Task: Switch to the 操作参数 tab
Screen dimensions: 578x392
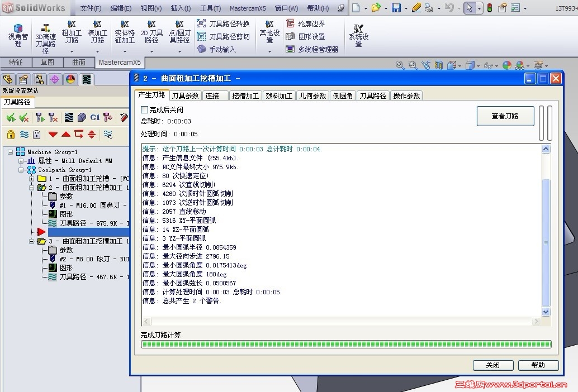Action: pyautogui.click(x=406, y=95)
